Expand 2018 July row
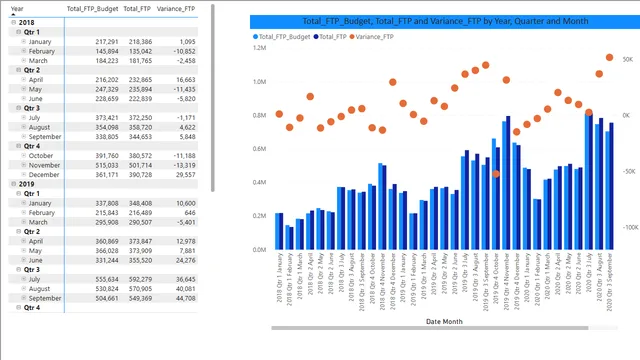 (x=24, y=118)
